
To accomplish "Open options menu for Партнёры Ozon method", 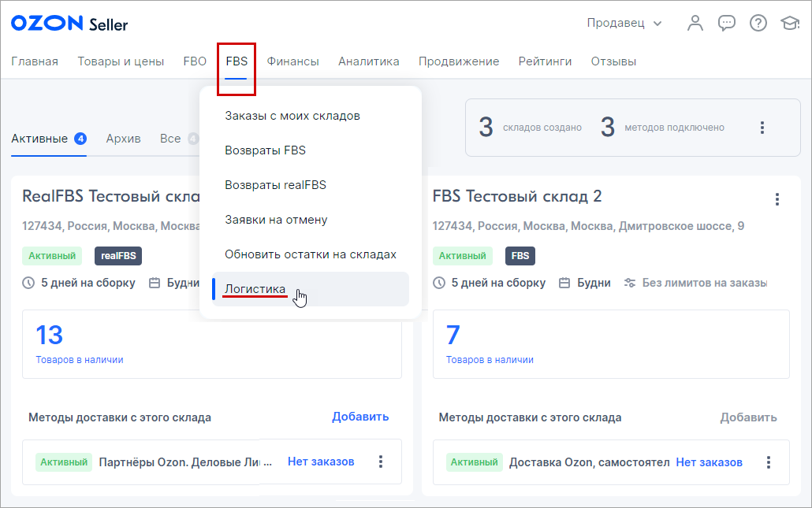I will (381, 462).
